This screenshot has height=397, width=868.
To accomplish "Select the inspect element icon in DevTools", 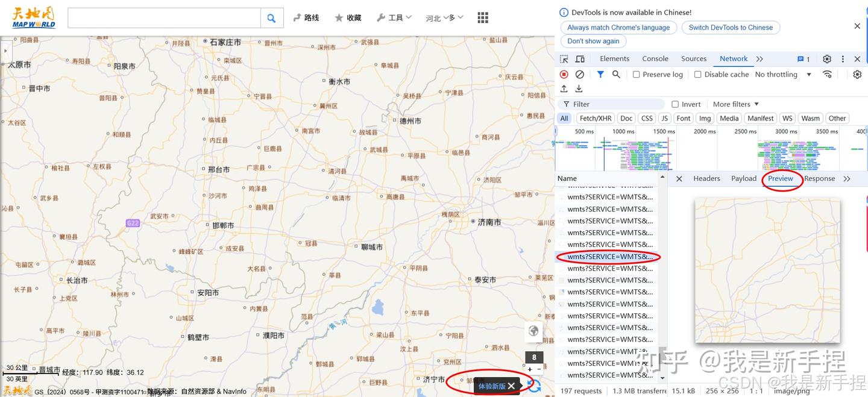I will coord(563,58).
